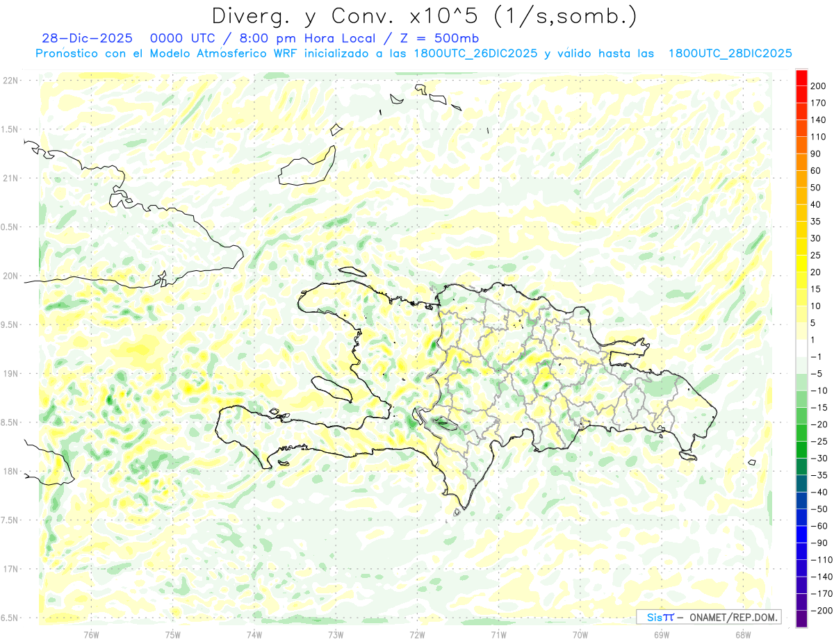Image resolution: width=834 pixels, height=644 pixels.
Task: Click the longitude label '68W'
Action: pyautogui.click(x=742, y=634)
